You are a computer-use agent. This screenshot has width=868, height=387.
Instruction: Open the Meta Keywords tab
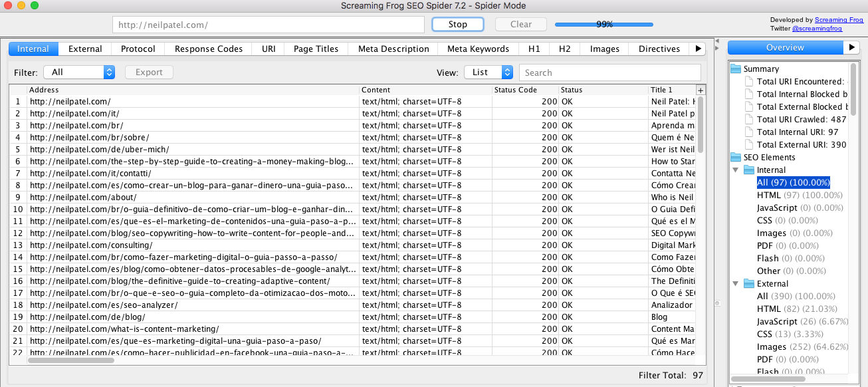(479, 49)
